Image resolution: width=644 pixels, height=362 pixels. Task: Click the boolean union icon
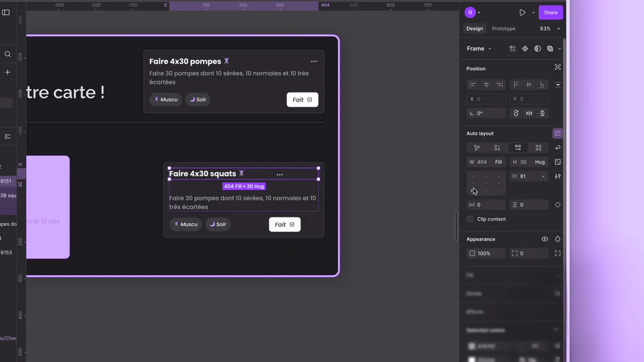pyautogui.click(x=550, y=48)
